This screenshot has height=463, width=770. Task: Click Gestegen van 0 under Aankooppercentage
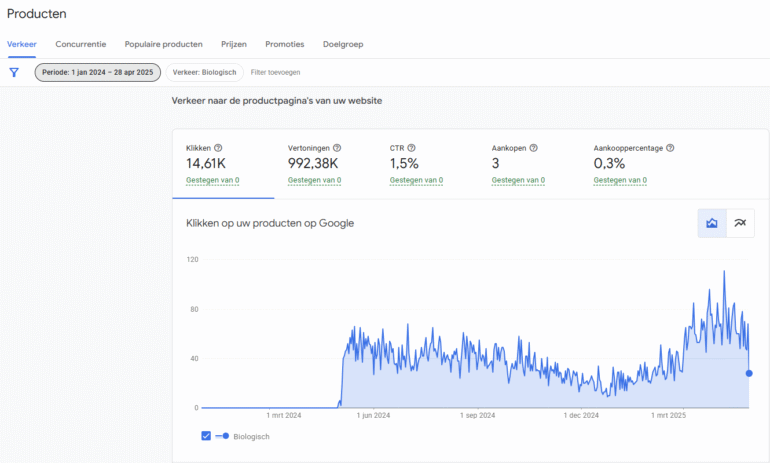(620, 180)
